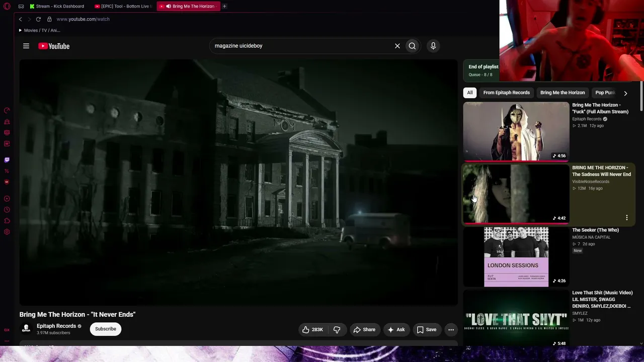The image size is (644, 362).
Task: Go forward to the next page
Action: 29,19
